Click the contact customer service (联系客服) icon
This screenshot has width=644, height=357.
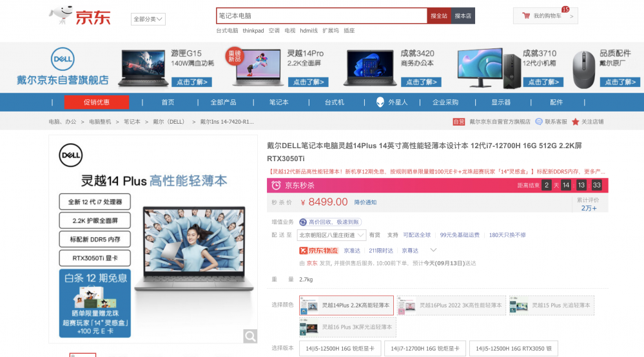click(540, 122)
